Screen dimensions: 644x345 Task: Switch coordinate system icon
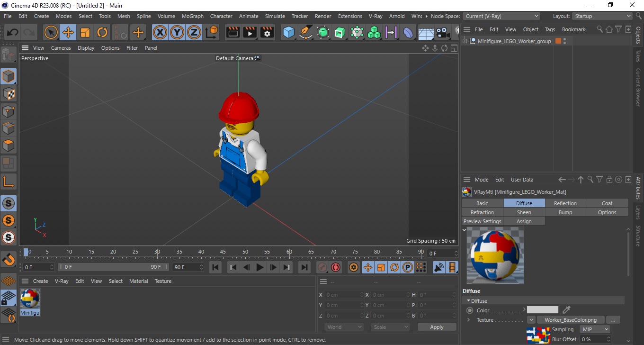point(212,32)
